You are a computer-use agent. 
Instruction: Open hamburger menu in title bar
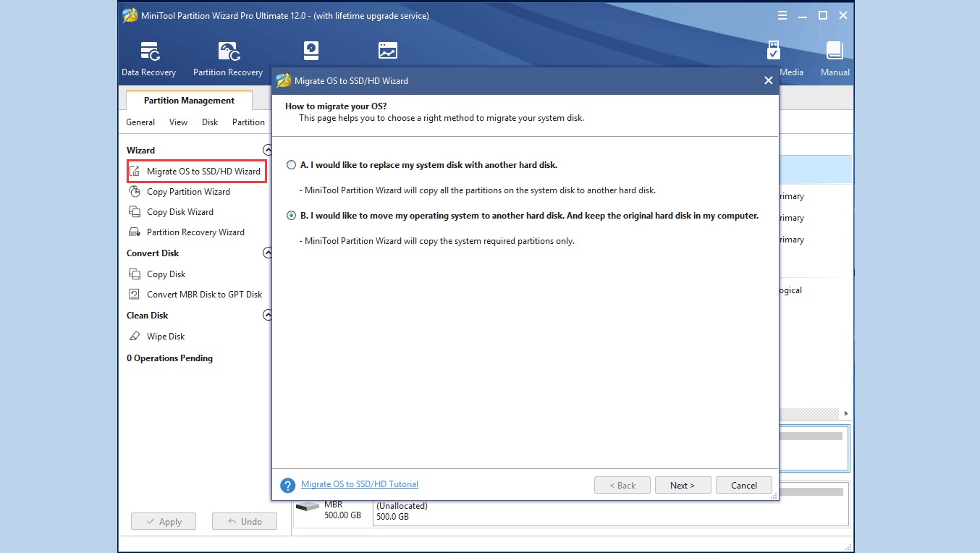click(782, 15)
